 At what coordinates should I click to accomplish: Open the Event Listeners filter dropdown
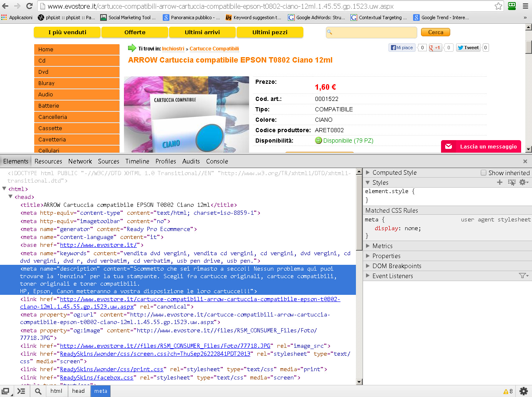(523, 276)
